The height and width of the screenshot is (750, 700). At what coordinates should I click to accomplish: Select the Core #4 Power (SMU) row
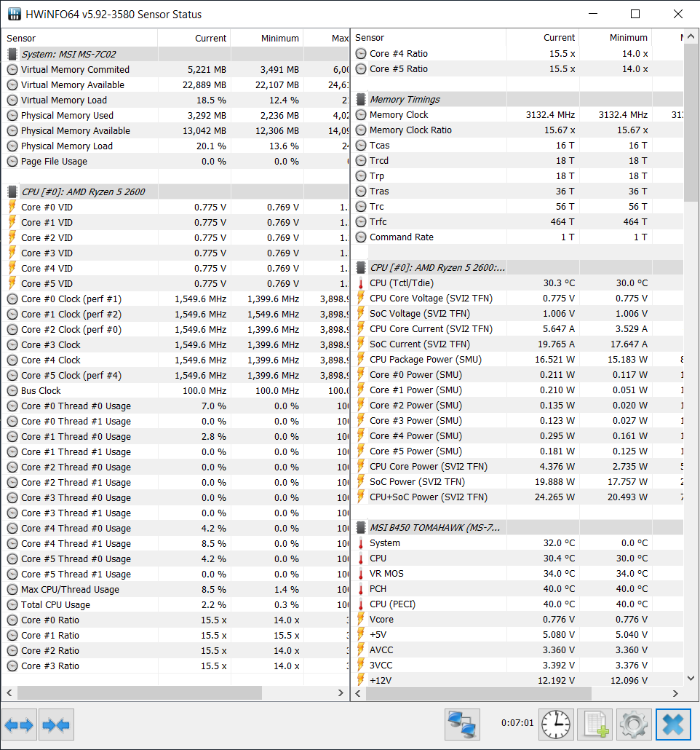click(x=518, y=436)
